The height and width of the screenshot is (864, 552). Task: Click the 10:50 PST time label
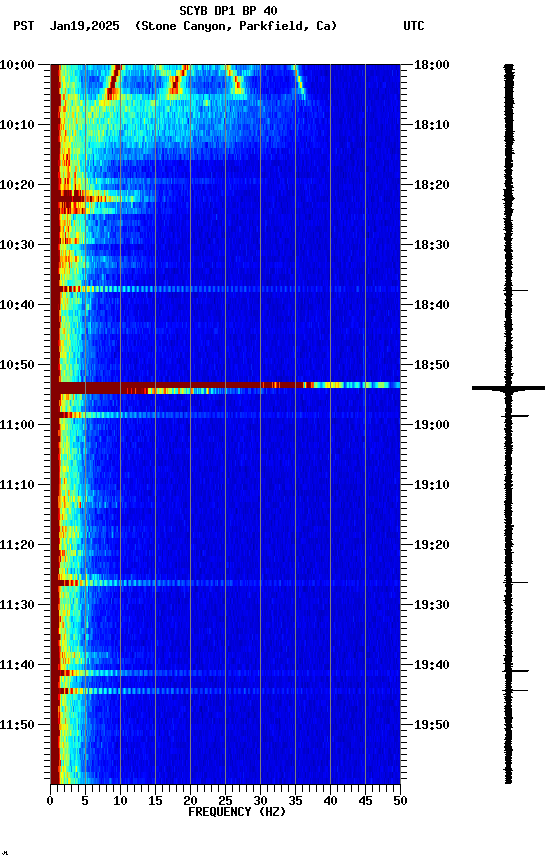(17, 365)
